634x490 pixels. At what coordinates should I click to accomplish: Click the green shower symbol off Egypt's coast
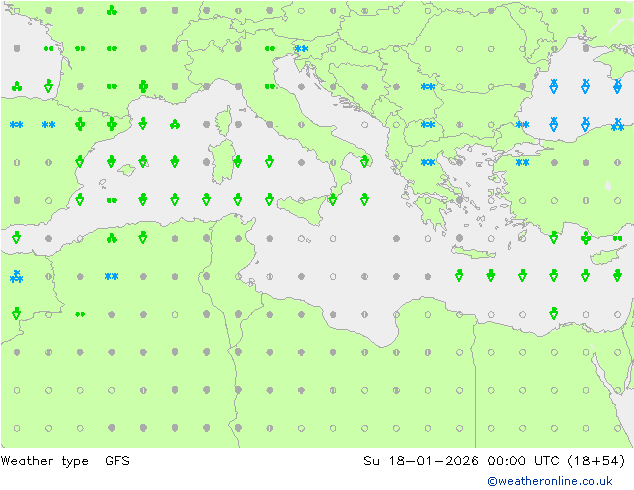point(554,313)
